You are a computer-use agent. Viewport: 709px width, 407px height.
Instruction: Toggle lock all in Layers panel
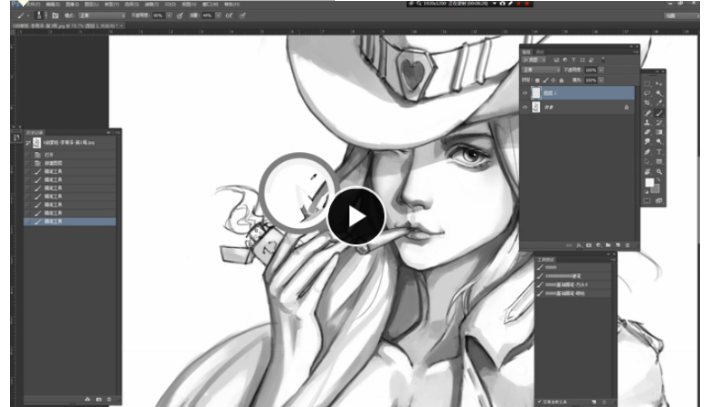[x=562, y=80]
